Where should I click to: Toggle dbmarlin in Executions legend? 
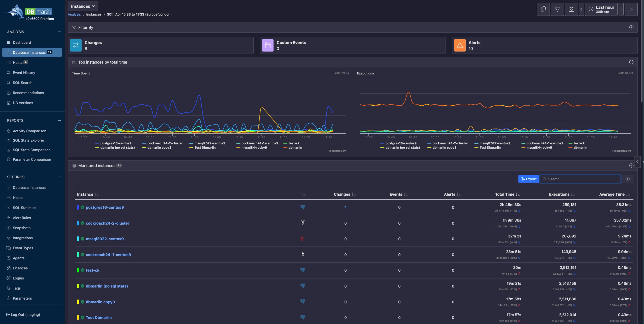pos(578,148)
